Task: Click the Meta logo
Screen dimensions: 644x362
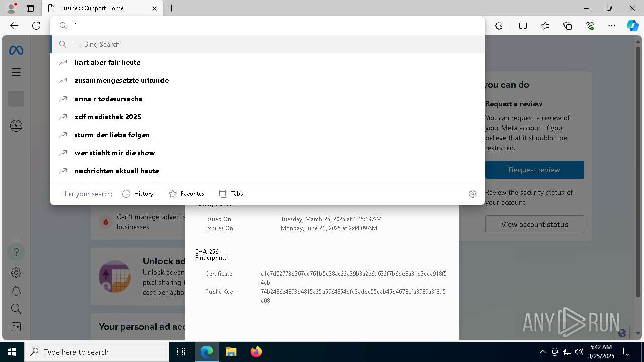Action: [16, 50]
